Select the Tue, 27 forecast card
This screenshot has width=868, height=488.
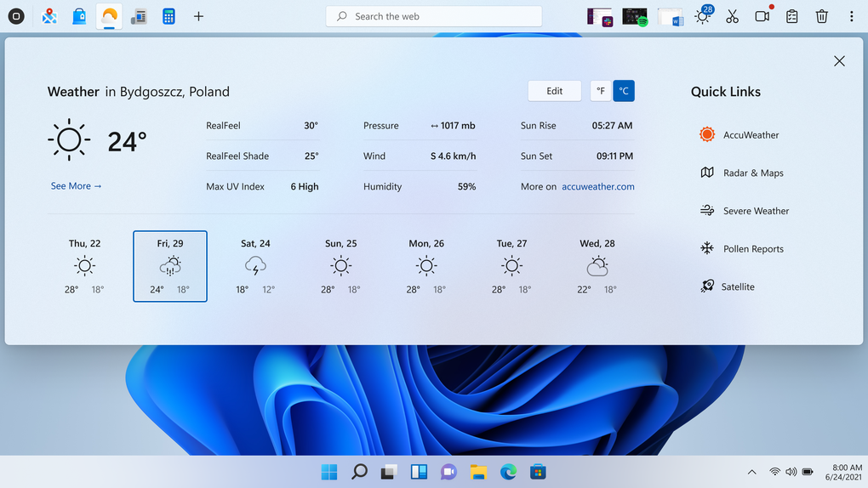click(x=511, y=266)
